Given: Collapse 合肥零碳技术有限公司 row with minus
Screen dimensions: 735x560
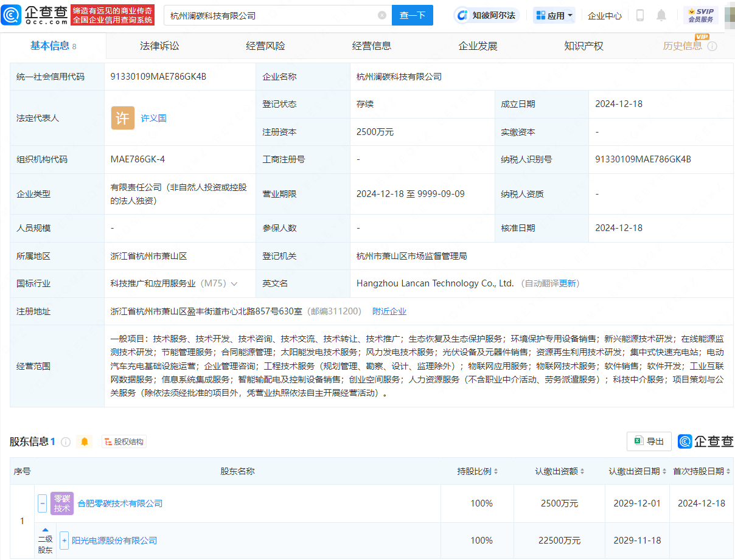Looking at the screenshot, I should click(x=43, y=503).
